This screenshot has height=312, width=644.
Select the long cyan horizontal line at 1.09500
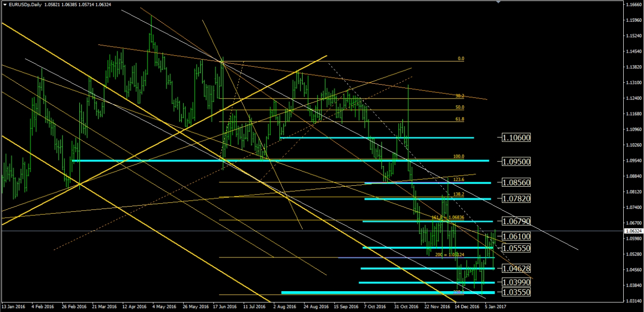(280, 161)
